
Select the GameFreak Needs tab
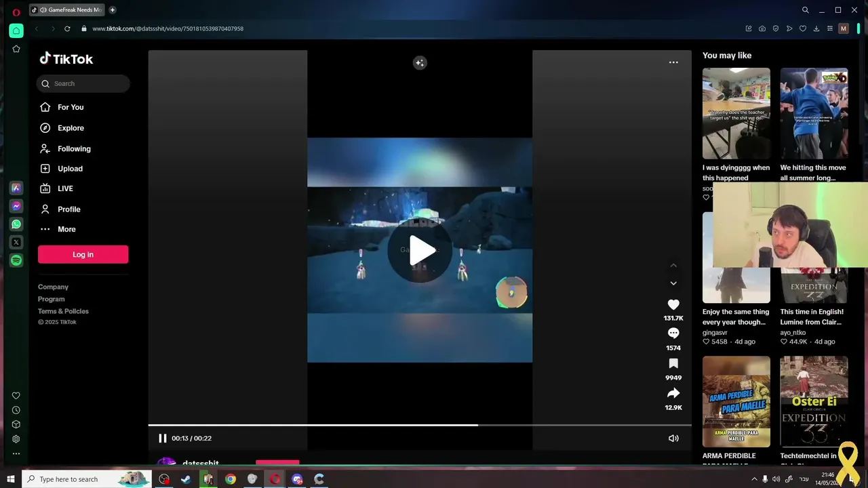(x=67, y=10)
